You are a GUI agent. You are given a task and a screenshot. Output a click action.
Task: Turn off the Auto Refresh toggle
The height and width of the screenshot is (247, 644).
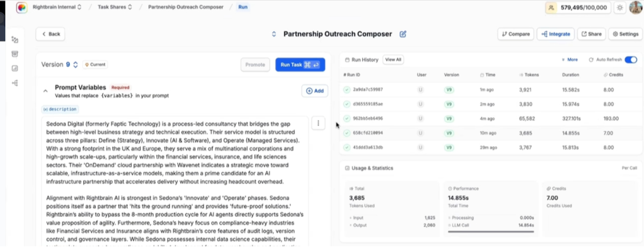point(631,60)
